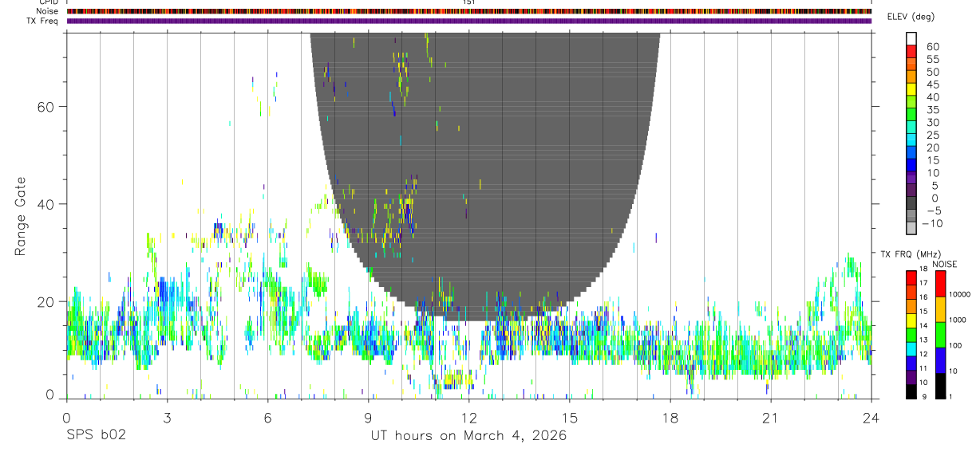Viewport: 980px width, 452px height.
Task: Click x-axis tick label '18'
Action: tap(670, 418)
